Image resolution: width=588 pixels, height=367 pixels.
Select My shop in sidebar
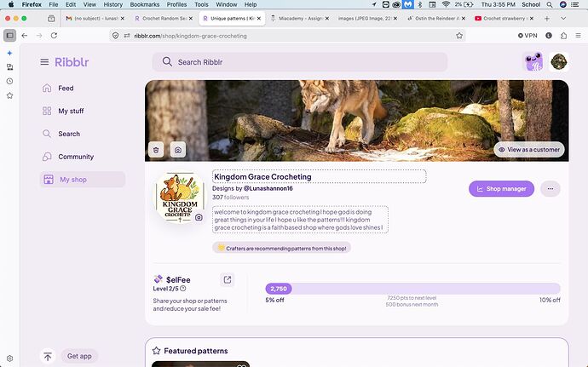point(82,180)
